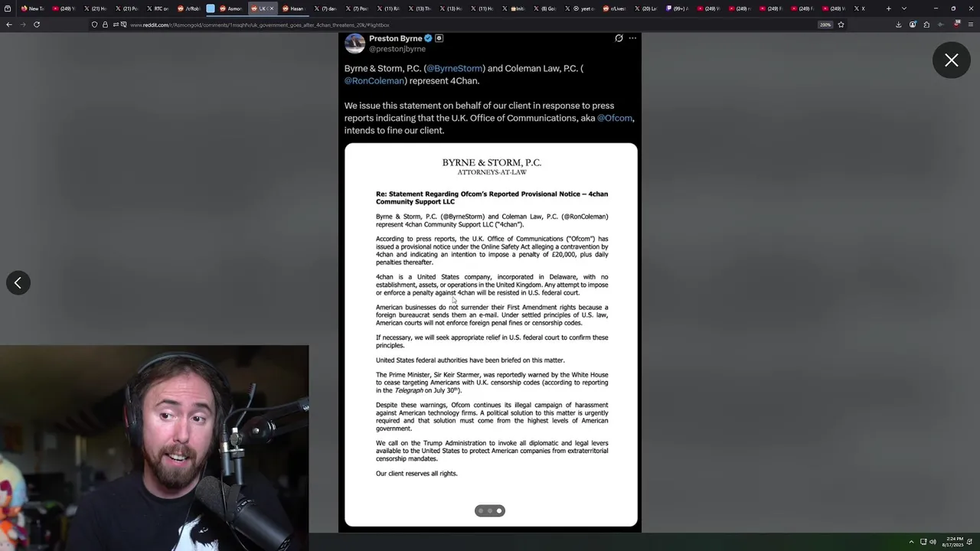Open the browser Downloads panel

898,24
